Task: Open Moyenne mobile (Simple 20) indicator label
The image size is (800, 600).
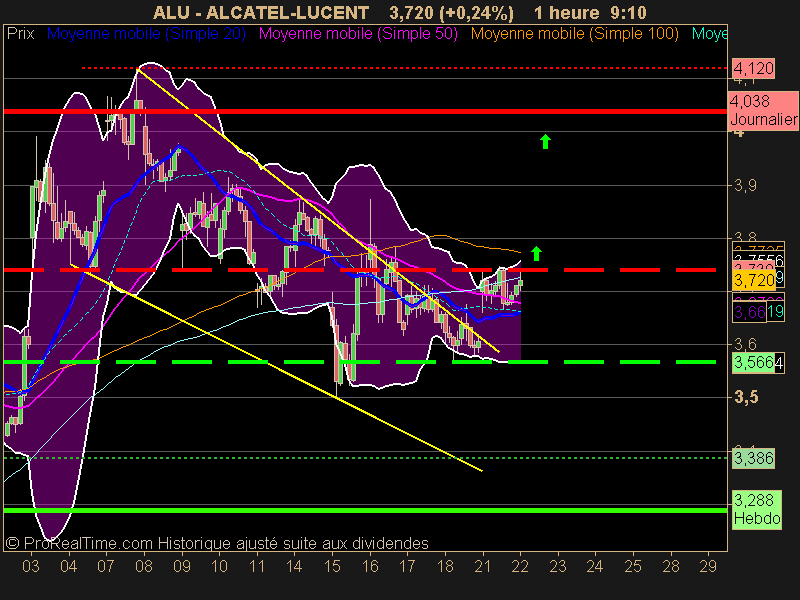Action: (x=146, y=34)
